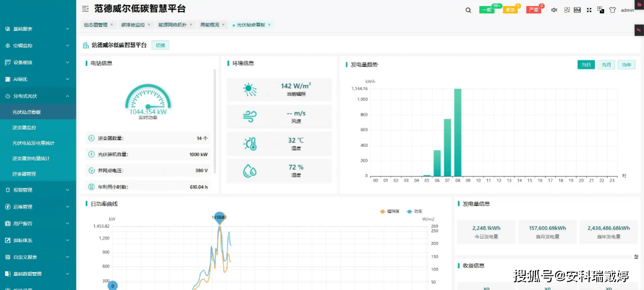Click the solar irradiance sun icon
The image size is (644, 290).
pos(250,90)
